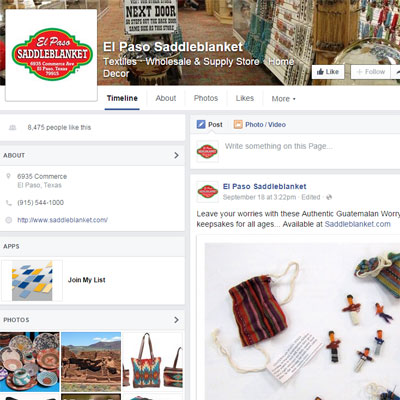Click the public globe icon on post
The width and height of the screenshot is (400, 400).
point(329,197)
